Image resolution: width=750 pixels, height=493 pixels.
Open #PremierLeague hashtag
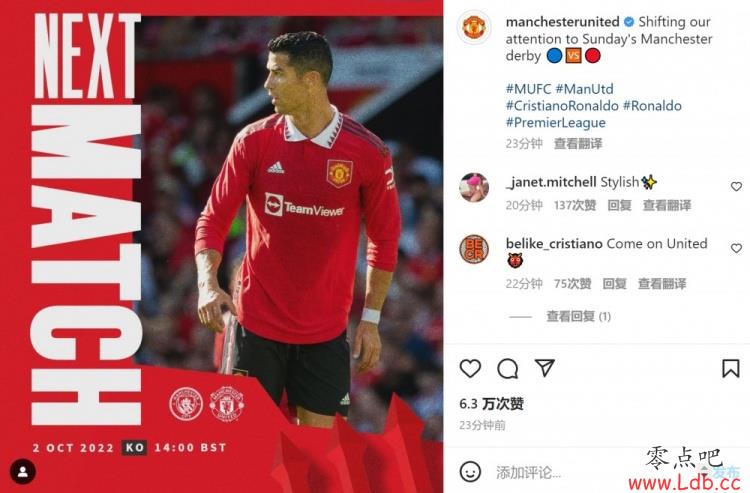coord(555,123)
